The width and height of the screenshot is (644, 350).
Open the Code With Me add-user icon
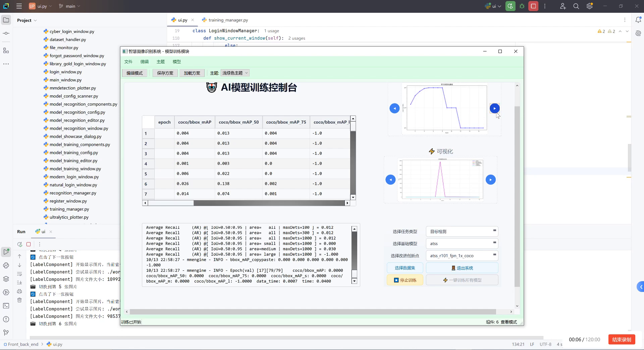pyautogui.click(x=563, y=6)
